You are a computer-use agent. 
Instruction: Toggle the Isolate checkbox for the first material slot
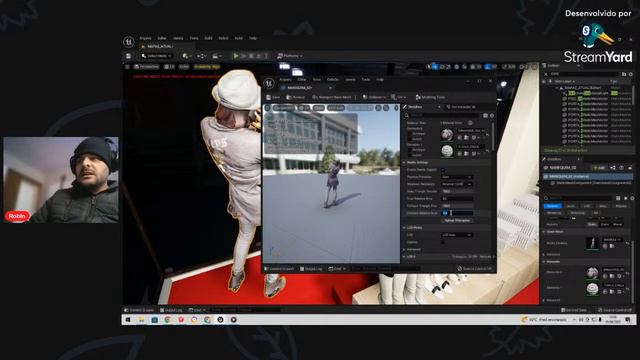pos(409,139)
